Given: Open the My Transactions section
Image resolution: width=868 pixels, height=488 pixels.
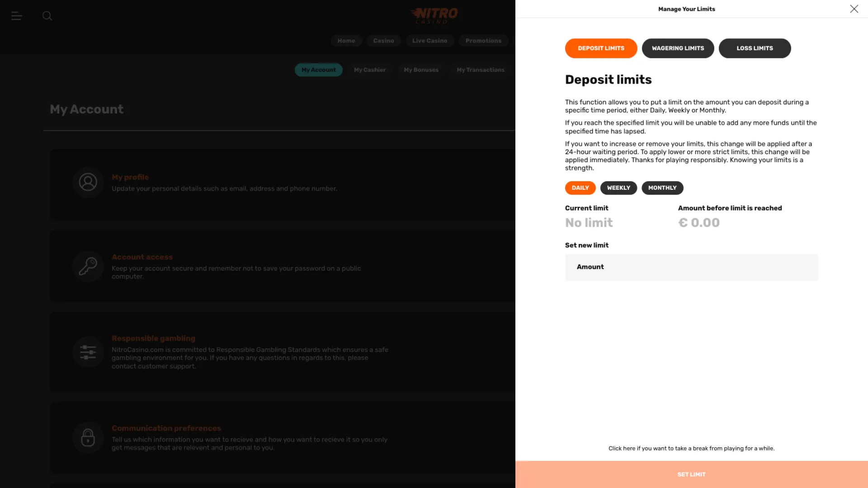Looking at the screenshot, I should [480, 70].
